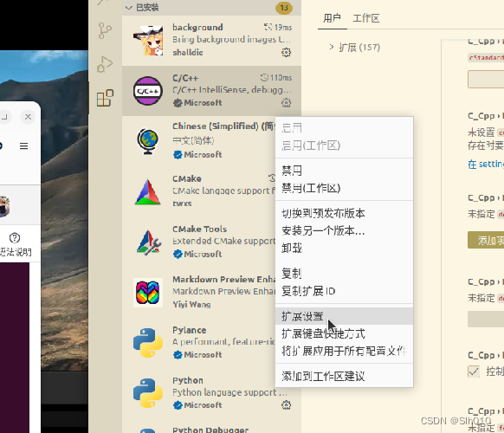The height and width of the screenshot is (433, 504).
Task: Select CMake Tools extension title
Action: tap(199, 229)
